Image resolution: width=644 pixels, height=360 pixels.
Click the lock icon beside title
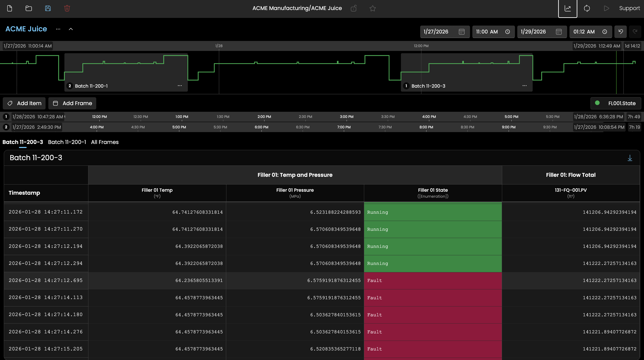click(x=354, y=8)
